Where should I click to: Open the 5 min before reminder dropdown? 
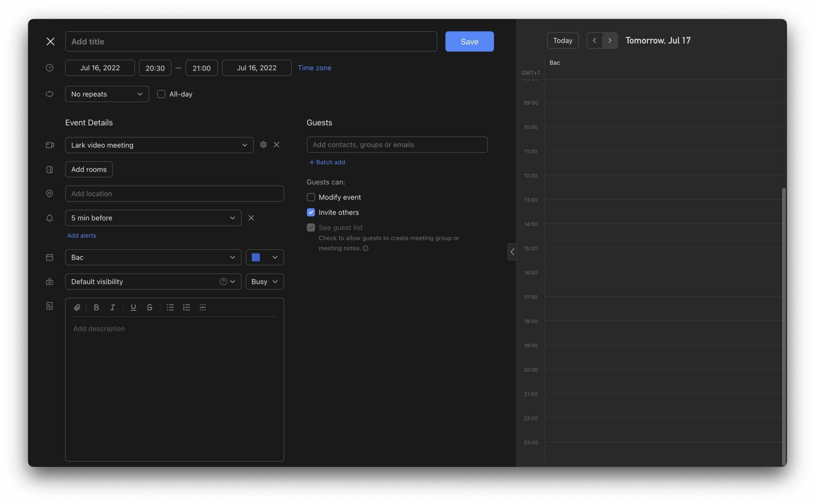coord(153,218)
